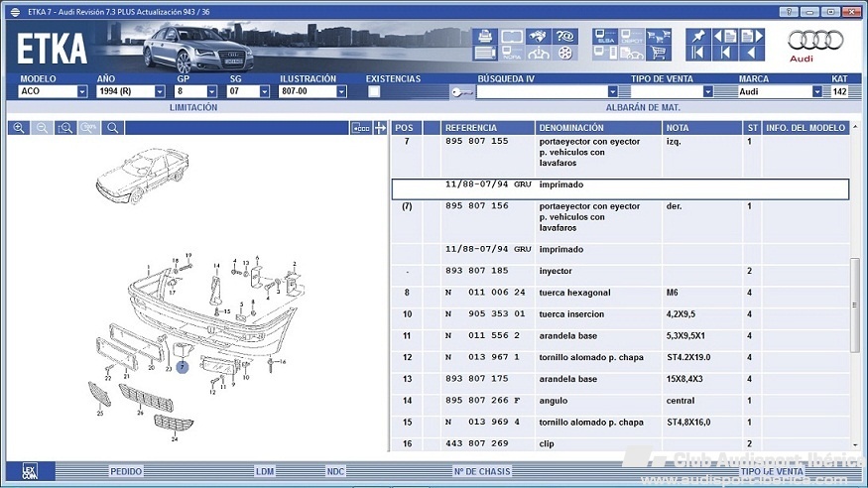This screenshot has width=868, height=488.
Task: Click the blank frame icon next to printer
Action: click(x=512, y=36)
